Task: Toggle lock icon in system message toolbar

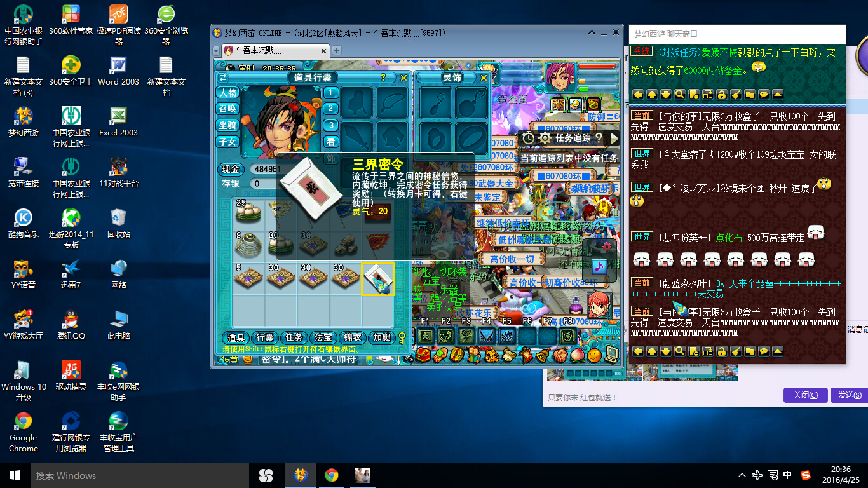Action: [721, 95]
